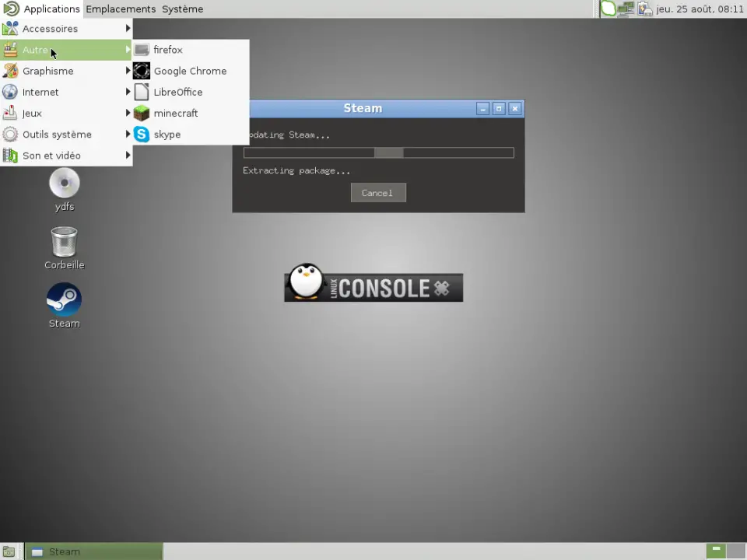Choose the Graphisme menu entry
747x560 pixels.
click(x=66, y=71)
